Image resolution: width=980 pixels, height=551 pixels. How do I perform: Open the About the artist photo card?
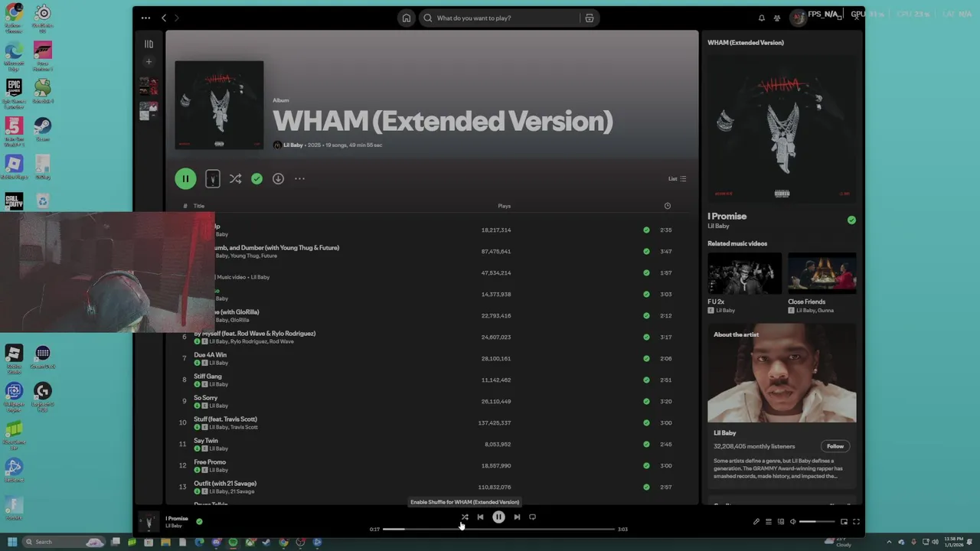click(x=782, y=373)
